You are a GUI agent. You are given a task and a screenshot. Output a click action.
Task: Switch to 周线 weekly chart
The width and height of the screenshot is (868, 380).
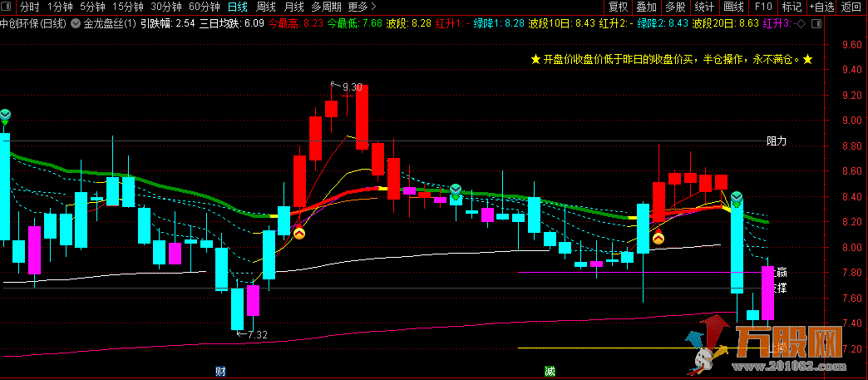click(266, 7)
